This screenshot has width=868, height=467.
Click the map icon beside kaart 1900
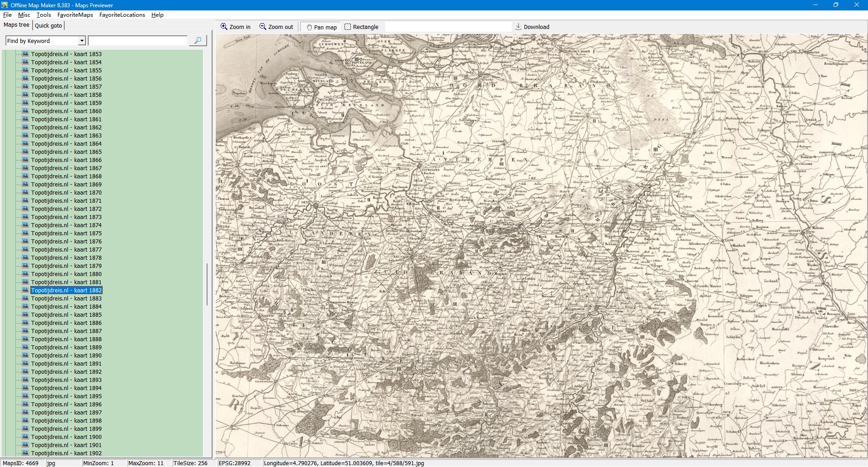(25, 437)
